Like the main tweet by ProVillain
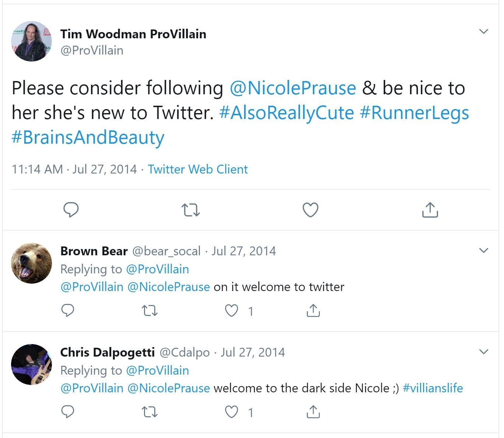Viewport: 504px width, 438px height. pyautogui.click(x=310, y=210)
